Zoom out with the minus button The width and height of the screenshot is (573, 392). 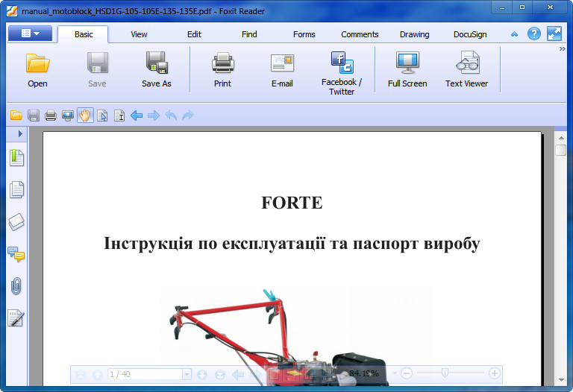click(407, 373)
